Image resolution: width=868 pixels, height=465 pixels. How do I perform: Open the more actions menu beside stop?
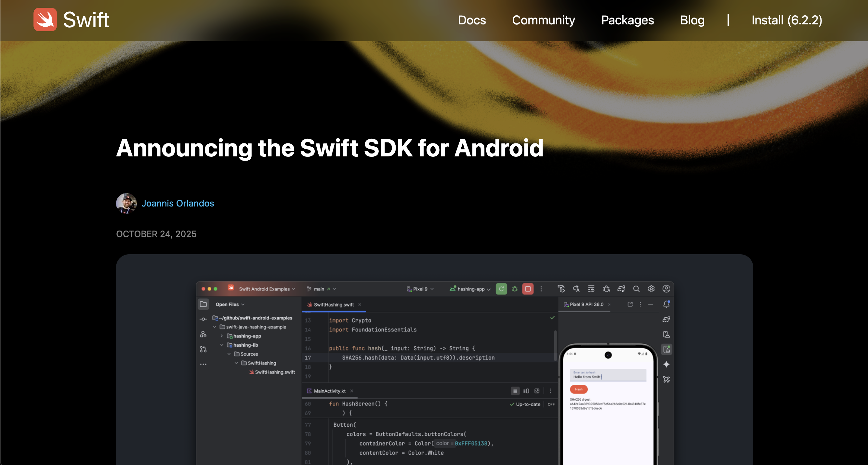pos(541,289)
